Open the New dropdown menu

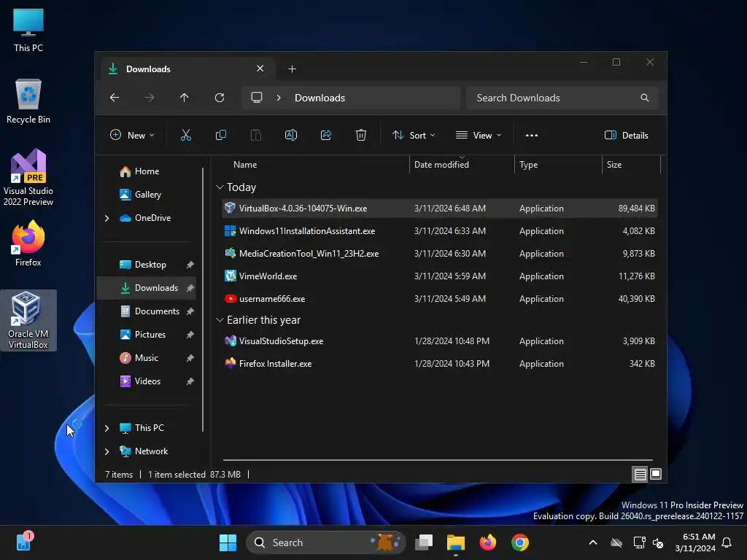tap(132, 135)
